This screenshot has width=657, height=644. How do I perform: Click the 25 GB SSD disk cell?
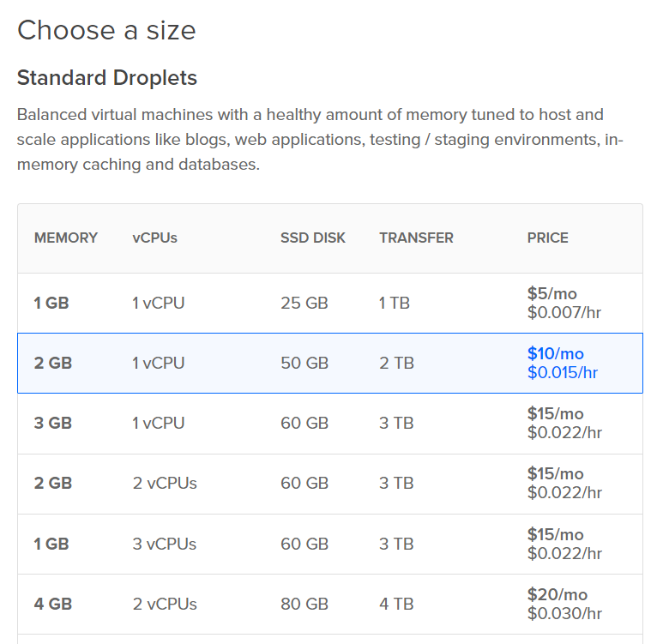304,303
